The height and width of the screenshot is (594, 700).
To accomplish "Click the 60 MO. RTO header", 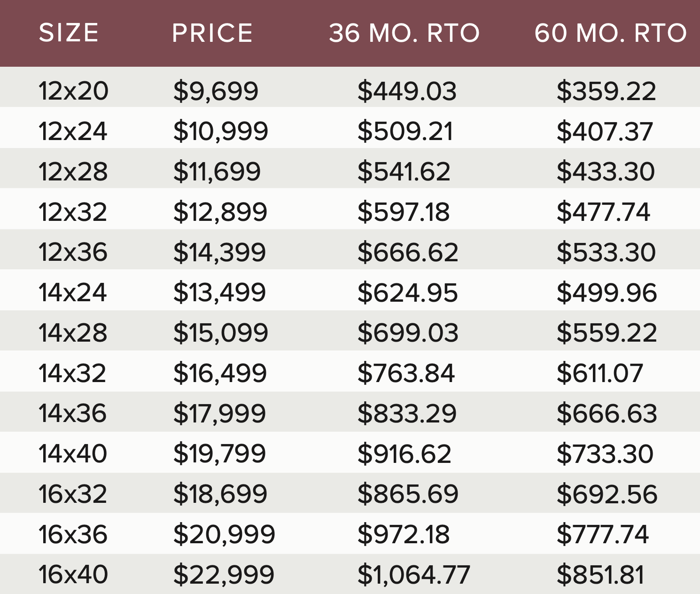I will pos(611,33).
